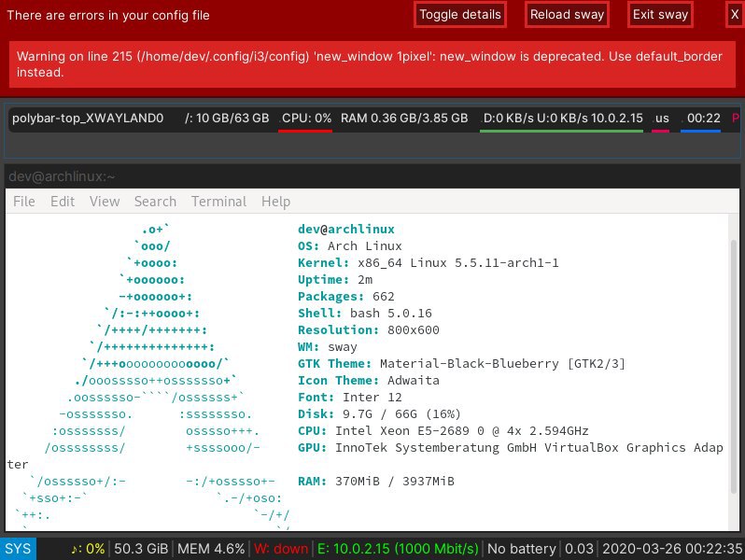The height and width of the screenshot is (560, 745).
Task: Click the RAM: 370MiB / 3937MiB line
Action: click(x=376, y=482)
